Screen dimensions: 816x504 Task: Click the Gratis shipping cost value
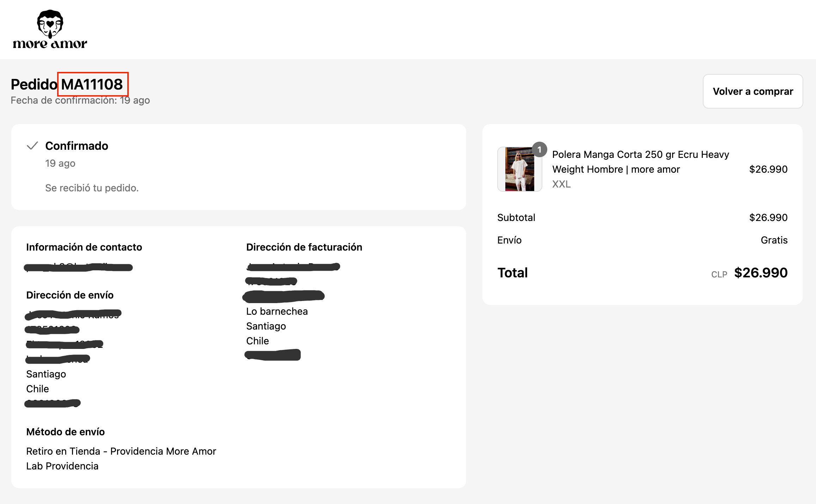click(x=774, y=240)
